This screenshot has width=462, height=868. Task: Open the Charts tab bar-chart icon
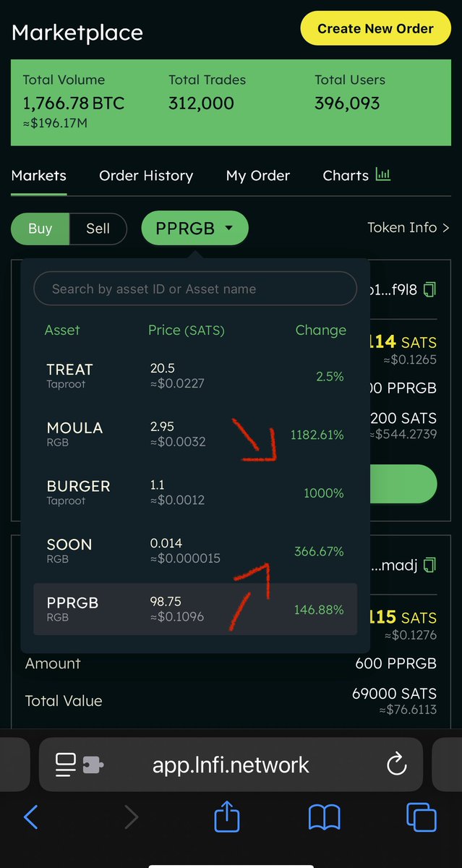point(383,175)
